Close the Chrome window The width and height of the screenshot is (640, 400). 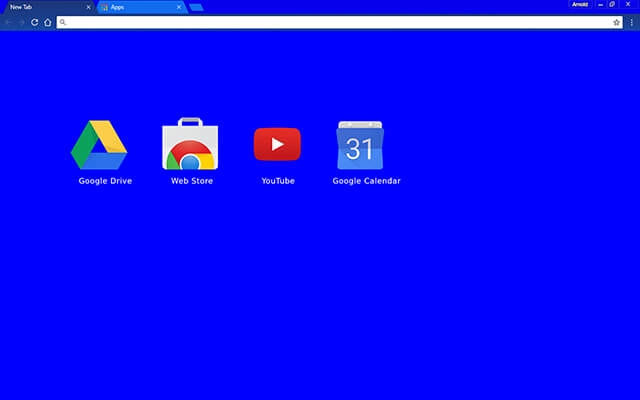[628, 4]
